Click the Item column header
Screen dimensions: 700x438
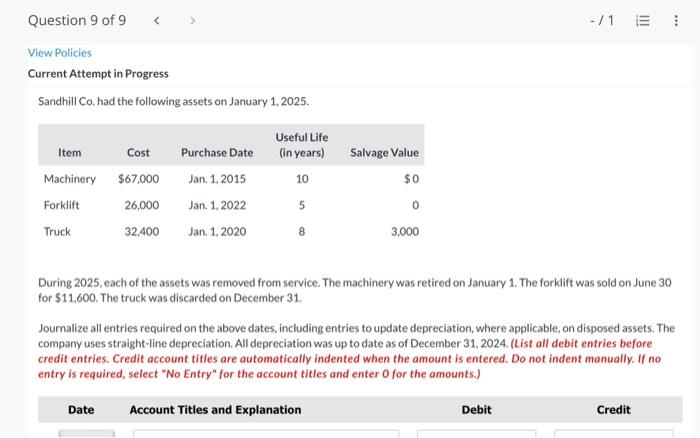coord(70,153)
